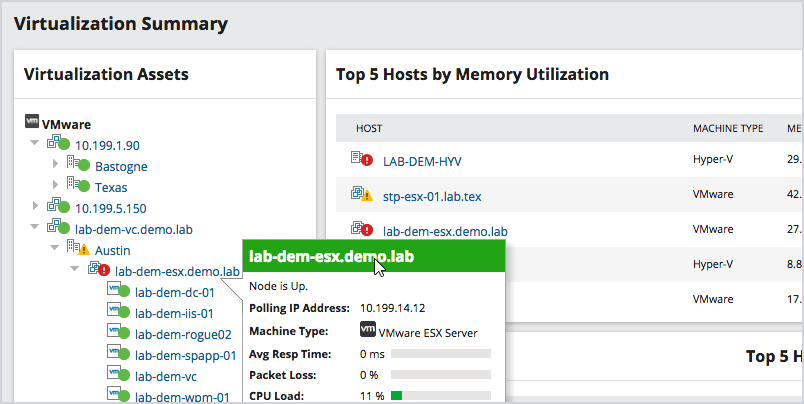
Task: Click the tooltip title lab-dem-esx.demo.lab
Action: (331, 256)
